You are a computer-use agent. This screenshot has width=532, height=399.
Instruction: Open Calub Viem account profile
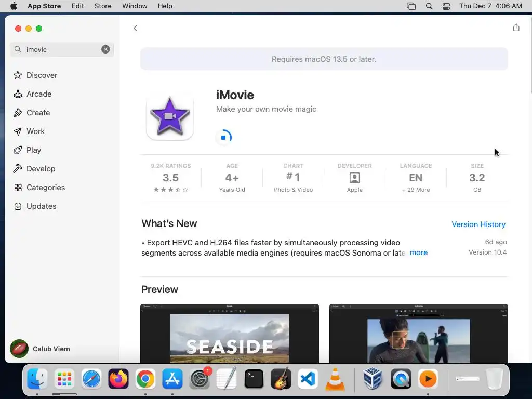coord(40,349)
